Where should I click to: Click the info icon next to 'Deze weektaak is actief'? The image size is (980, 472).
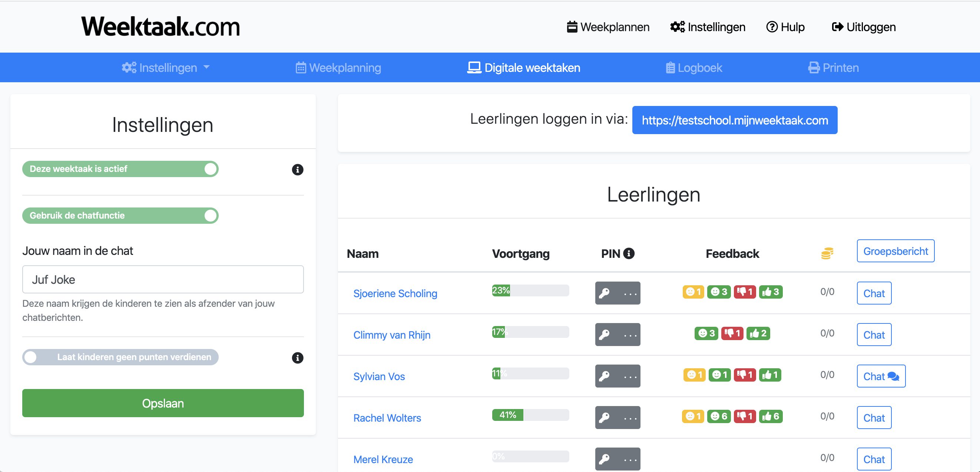[x=298, y=170]
